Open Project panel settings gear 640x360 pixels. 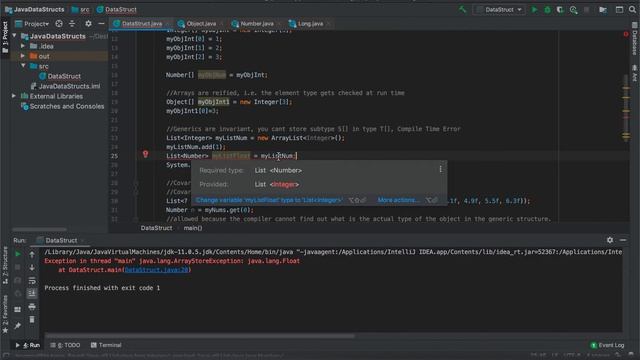pos(88,24)
